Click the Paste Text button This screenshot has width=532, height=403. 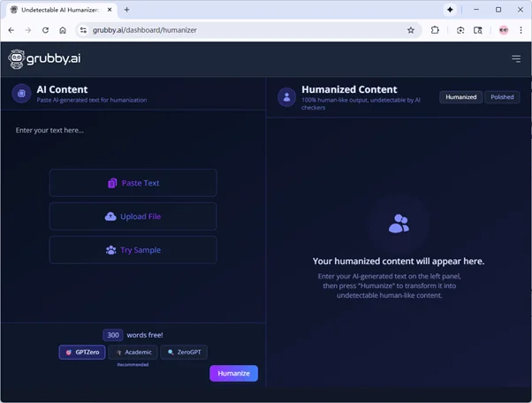(x=133, y=183)
